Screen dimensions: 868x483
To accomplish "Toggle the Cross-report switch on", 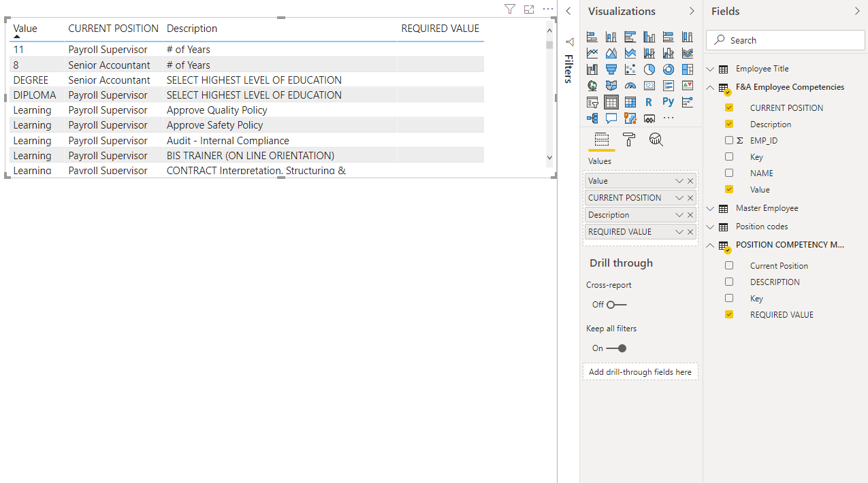I will pyautogui.click(x=616, y=305).
